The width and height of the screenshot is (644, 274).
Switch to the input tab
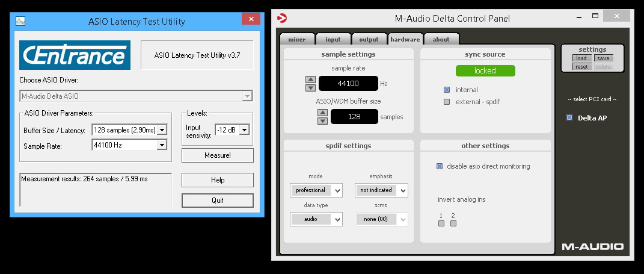pos(333,40)
